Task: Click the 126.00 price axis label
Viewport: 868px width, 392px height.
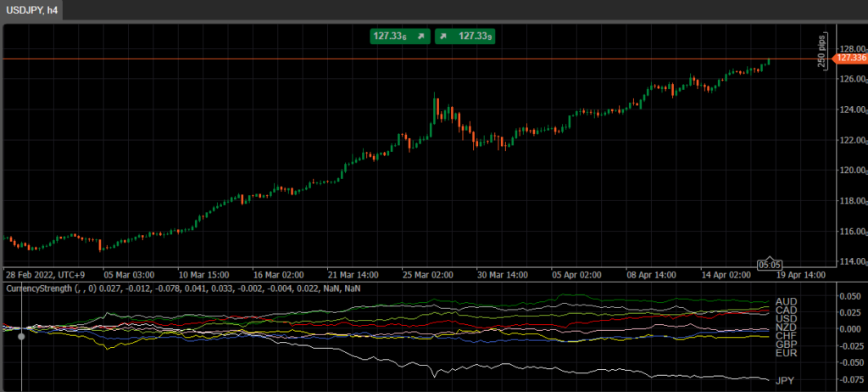Action: 852,79
